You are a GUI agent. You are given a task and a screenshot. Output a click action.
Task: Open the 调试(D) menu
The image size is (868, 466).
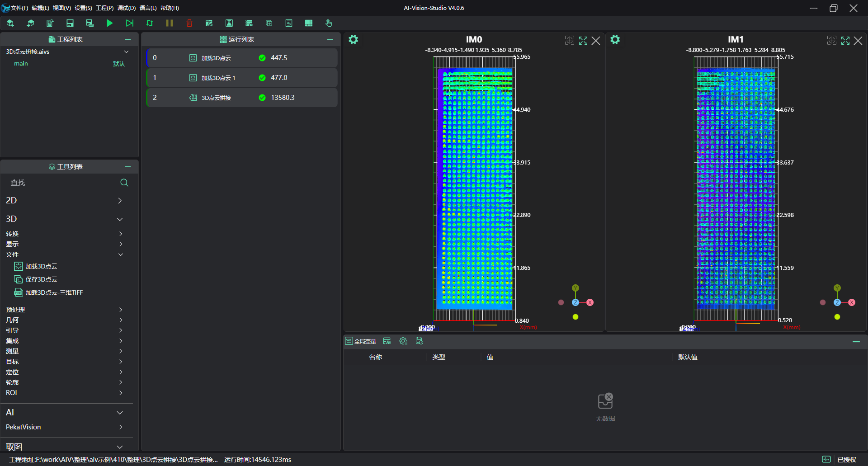point(127,8)
